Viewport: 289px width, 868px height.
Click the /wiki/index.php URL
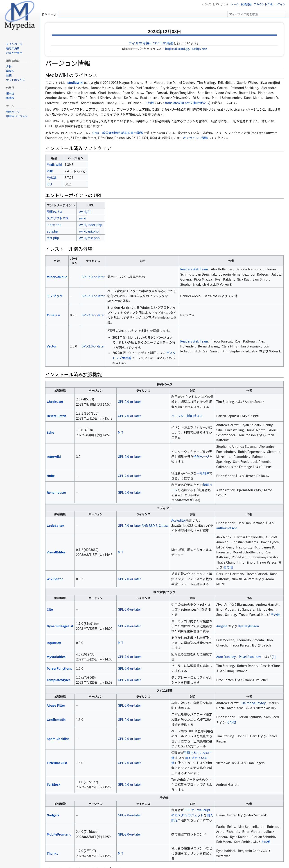(90, 225)
